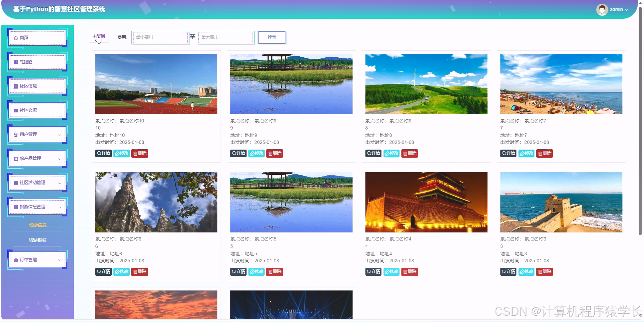Click the sunset sky photo thumbnail
The width and height of the screenshot is (644, 322).
pyautogui.click(x=156, y=305)
